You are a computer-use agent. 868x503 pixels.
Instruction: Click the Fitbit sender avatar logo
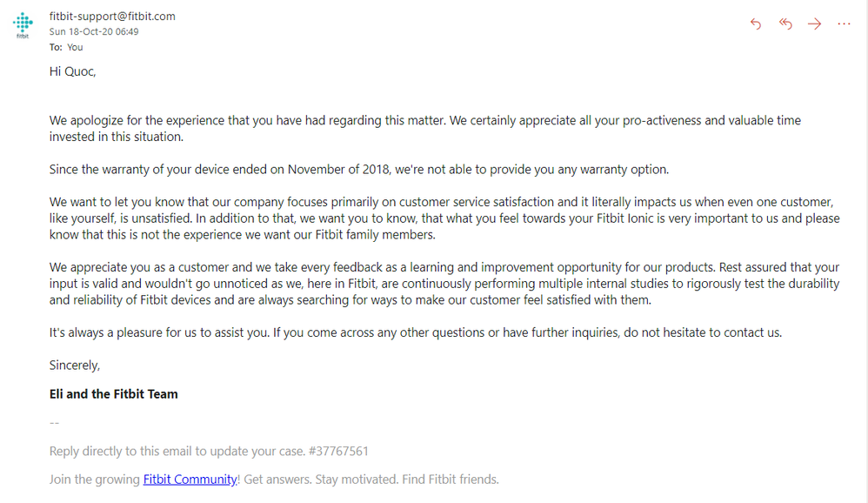[x=23, y=25]
